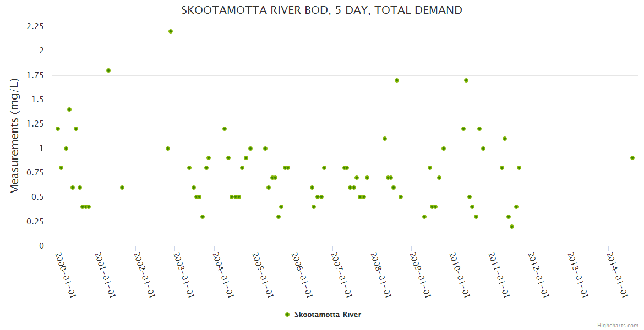
Task: Click the highest data point at 2.2 mg/L
Action: [x=171, y=31]
